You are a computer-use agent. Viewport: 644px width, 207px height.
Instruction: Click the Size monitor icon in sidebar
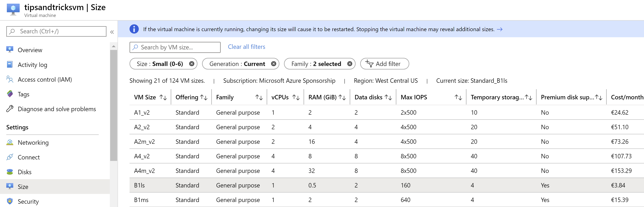pyautogui.click(x=10, y=186)
